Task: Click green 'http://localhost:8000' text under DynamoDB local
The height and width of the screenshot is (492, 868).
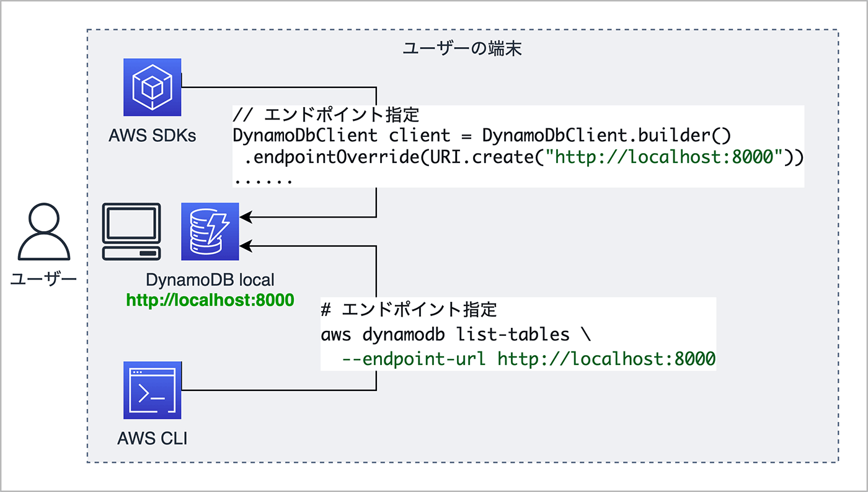Action: tap(210, 301)
